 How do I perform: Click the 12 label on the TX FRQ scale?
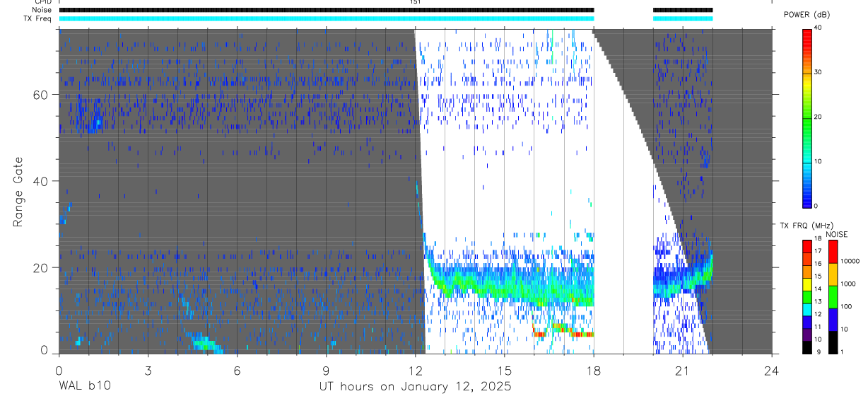click(x=817, y=314)
